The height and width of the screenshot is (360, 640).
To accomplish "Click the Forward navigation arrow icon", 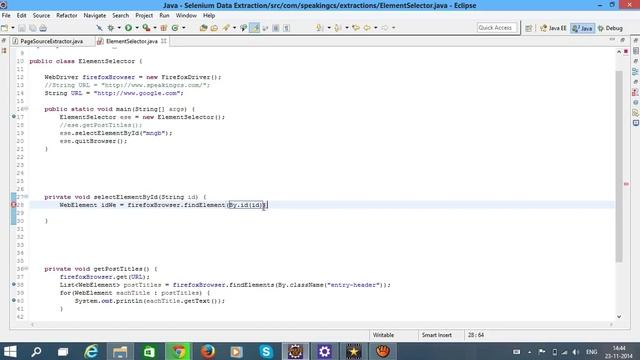I will (384, 28).
